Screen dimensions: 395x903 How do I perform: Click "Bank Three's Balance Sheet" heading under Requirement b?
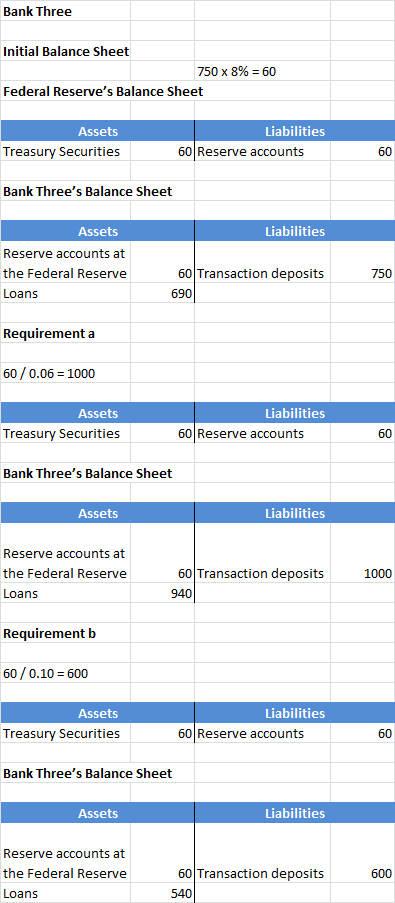click(88, 773)
